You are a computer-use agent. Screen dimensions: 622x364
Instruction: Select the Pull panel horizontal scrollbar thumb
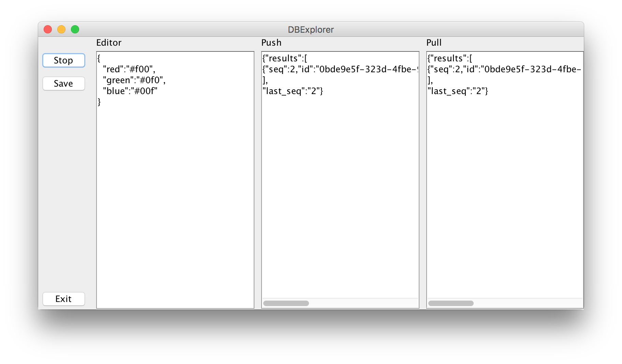[x=451, y=303]
